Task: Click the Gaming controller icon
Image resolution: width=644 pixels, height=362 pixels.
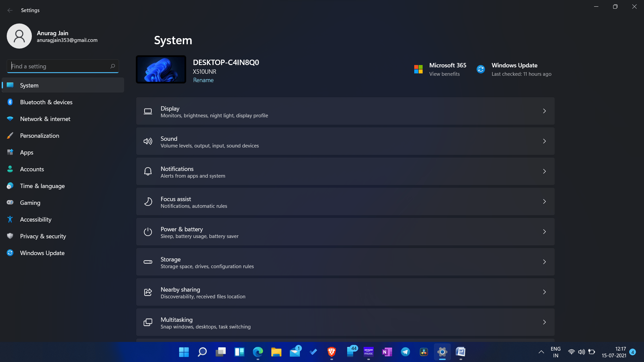Action: click(10, 202)
